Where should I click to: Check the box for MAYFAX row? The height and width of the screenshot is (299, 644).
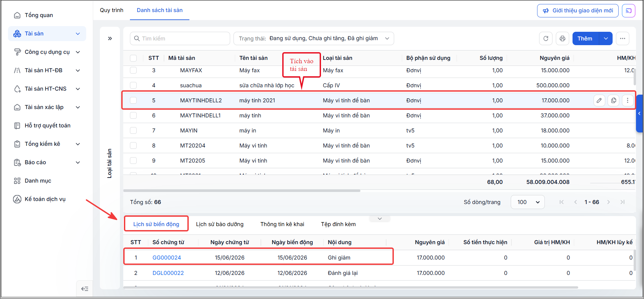click(133, 70)
